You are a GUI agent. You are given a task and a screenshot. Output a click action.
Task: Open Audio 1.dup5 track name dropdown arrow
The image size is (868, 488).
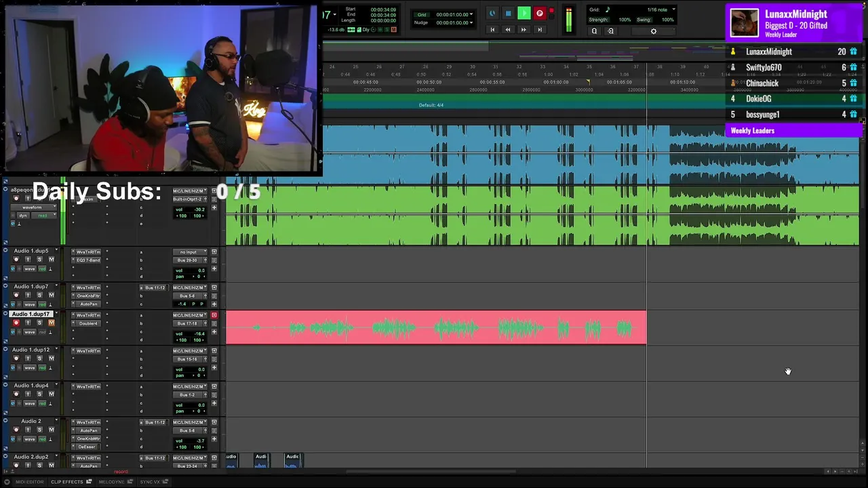[x=56, y=251]
